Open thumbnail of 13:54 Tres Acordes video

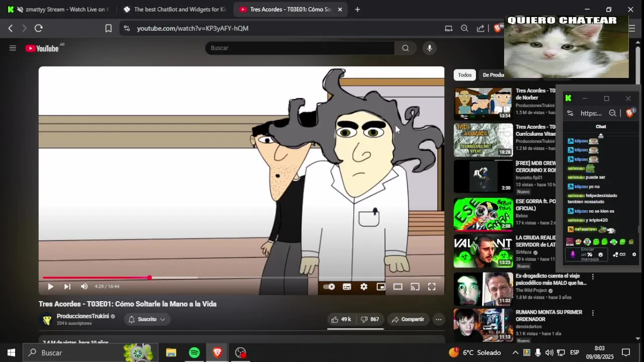click(483, 104)
